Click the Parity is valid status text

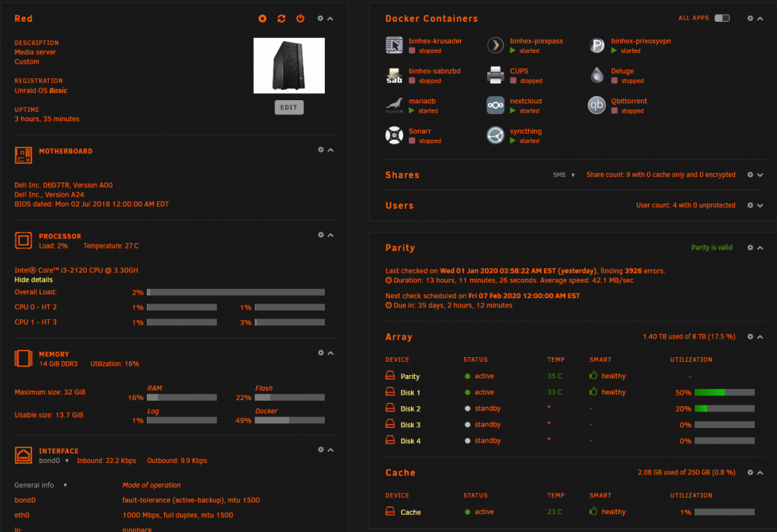(712, 248)
